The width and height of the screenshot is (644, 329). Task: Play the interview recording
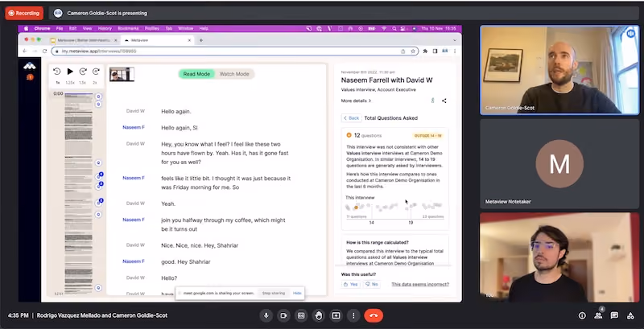tap(70, 72)
